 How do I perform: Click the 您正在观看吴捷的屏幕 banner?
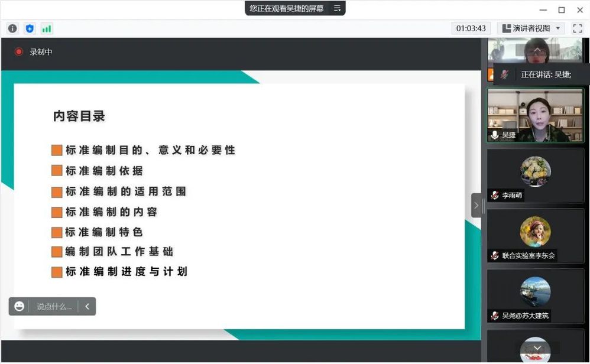[x=287, y=8]
